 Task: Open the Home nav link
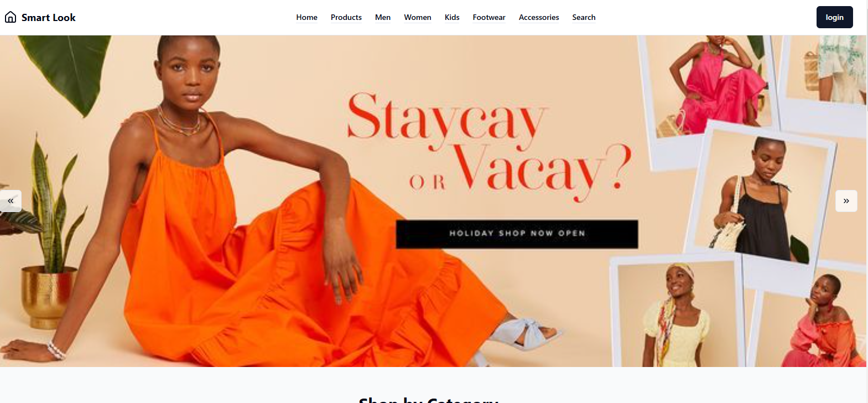click(x=306, y=17)
